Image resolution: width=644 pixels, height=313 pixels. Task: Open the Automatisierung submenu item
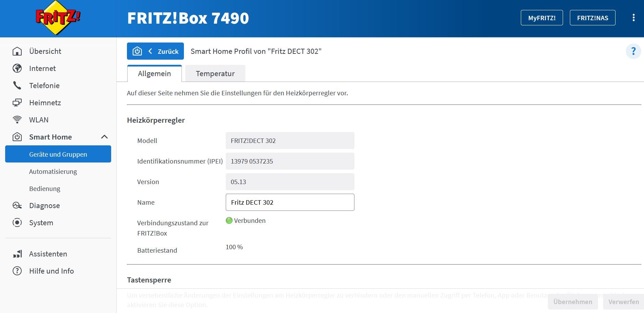click(53, 171)
